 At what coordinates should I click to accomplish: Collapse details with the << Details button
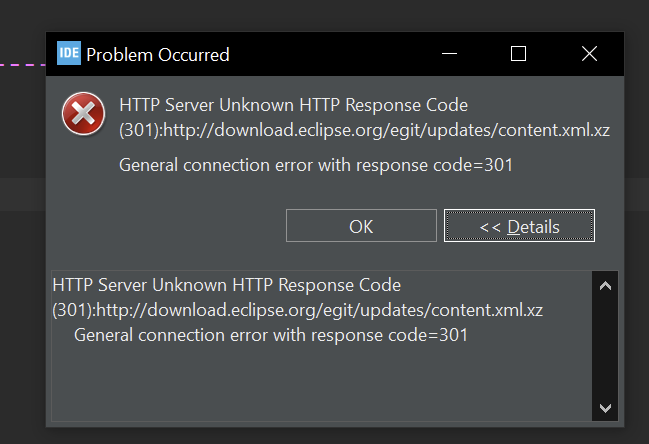pyautogui.click(x=519, y=226)
